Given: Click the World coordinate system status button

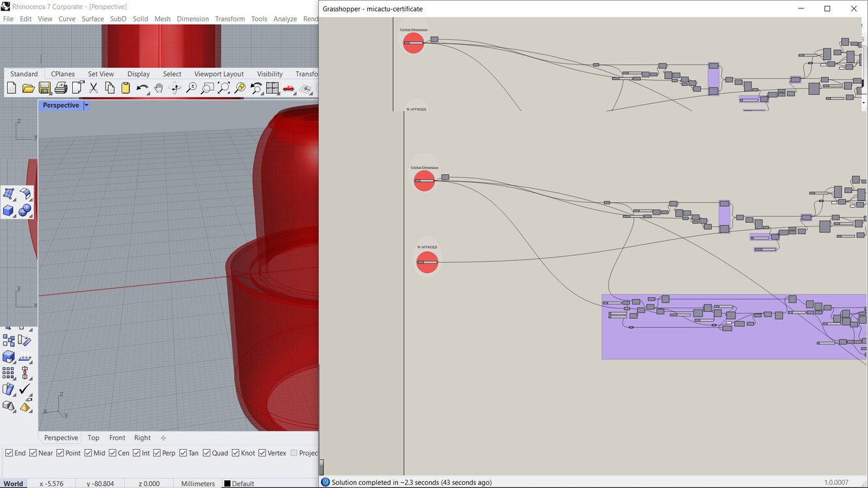Looking at the screenshot, I should pos(13,483).
